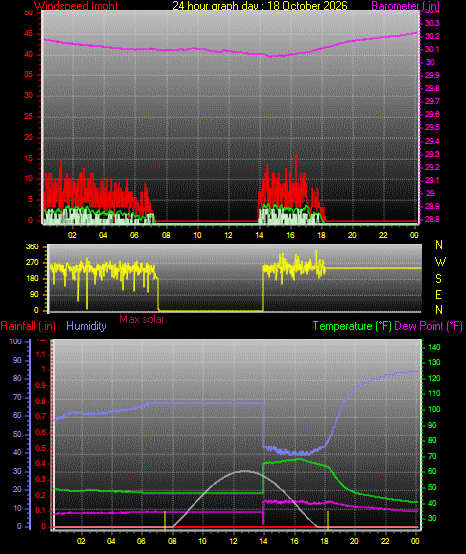Click the Temperature (°F) legend label

pos(352,326)
